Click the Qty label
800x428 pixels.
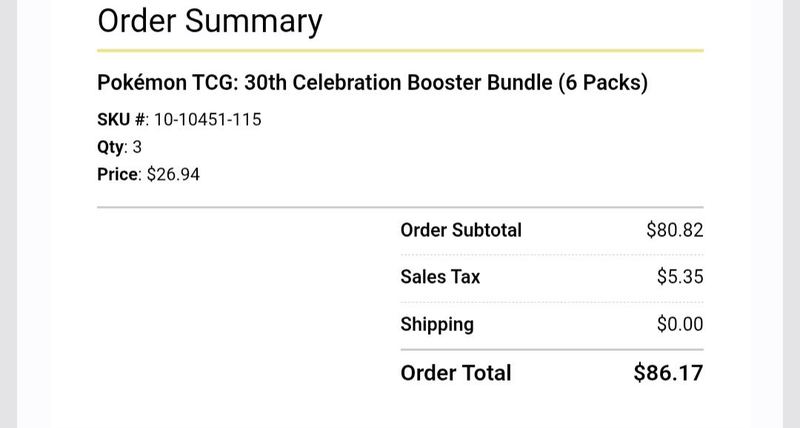tap(110, 147)
